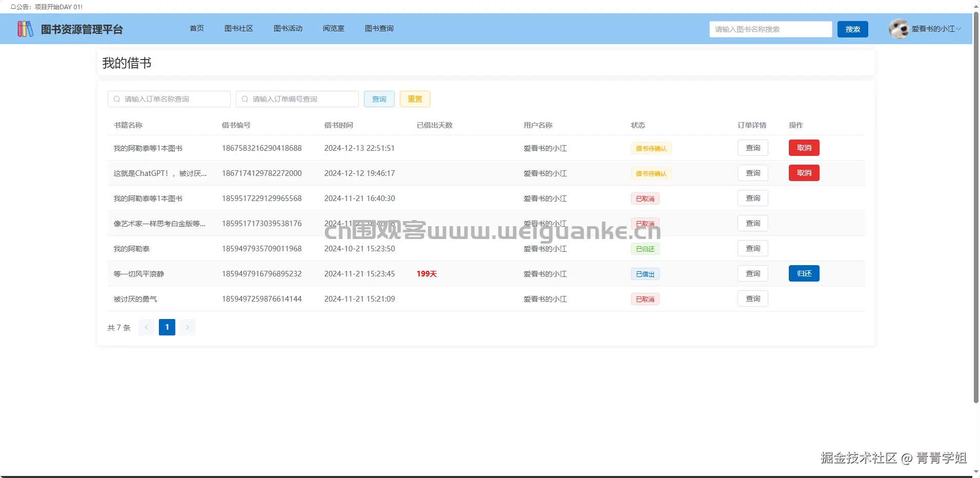Expand the 爱看书的小江 user menu chevron
The image size is (980, 478).
tap(959, 29)
